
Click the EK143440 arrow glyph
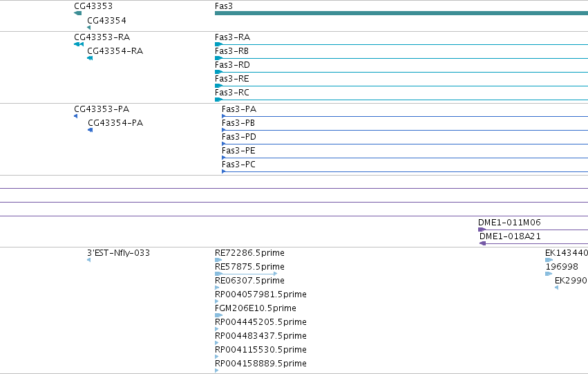(549, 260)
